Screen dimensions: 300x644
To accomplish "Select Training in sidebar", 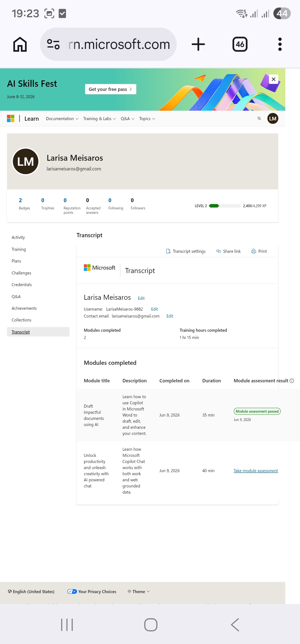I will click(x=19, y=249).
